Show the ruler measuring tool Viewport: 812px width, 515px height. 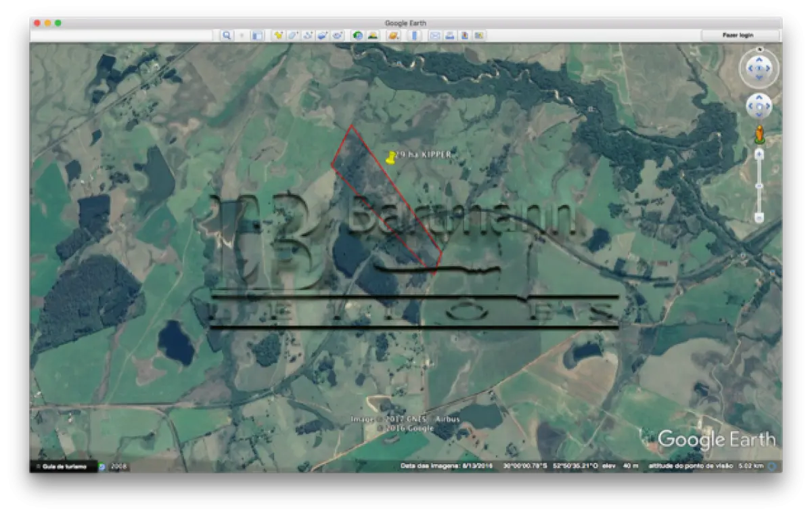pyautogui.click(x=414, y=35)
